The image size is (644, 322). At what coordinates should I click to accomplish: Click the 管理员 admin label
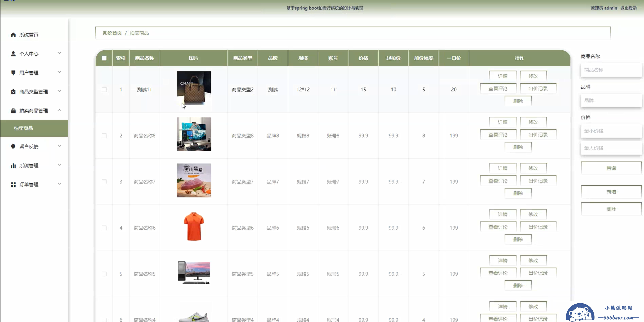click(x=604, y=8)
